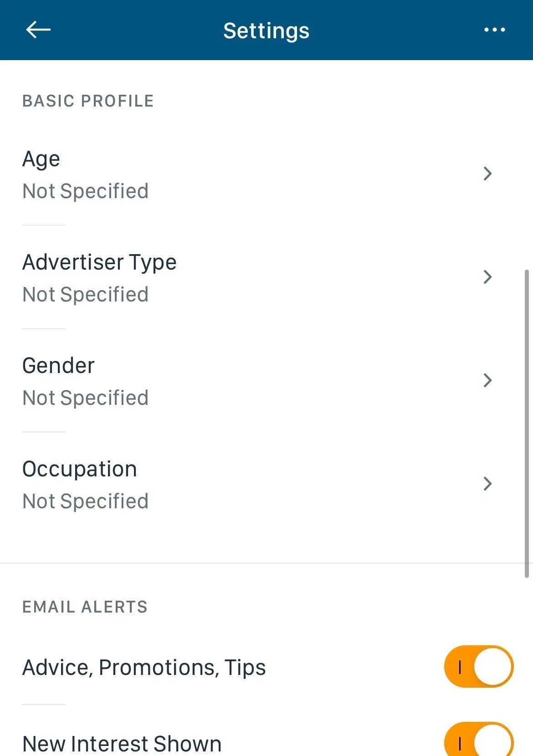Select the Age profile label
The height and width of the screenshot is (756, 533).
click(x=41, y=159)
